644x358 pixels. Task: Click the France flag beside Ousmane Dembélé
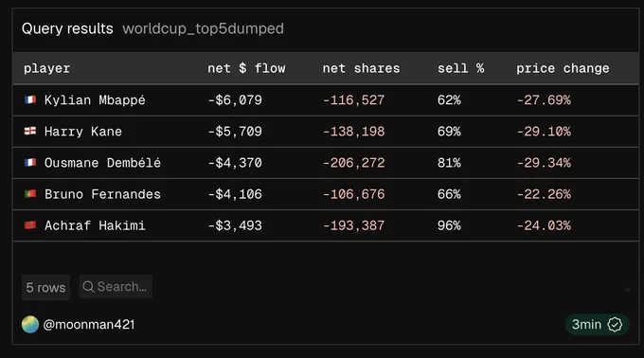30,163
